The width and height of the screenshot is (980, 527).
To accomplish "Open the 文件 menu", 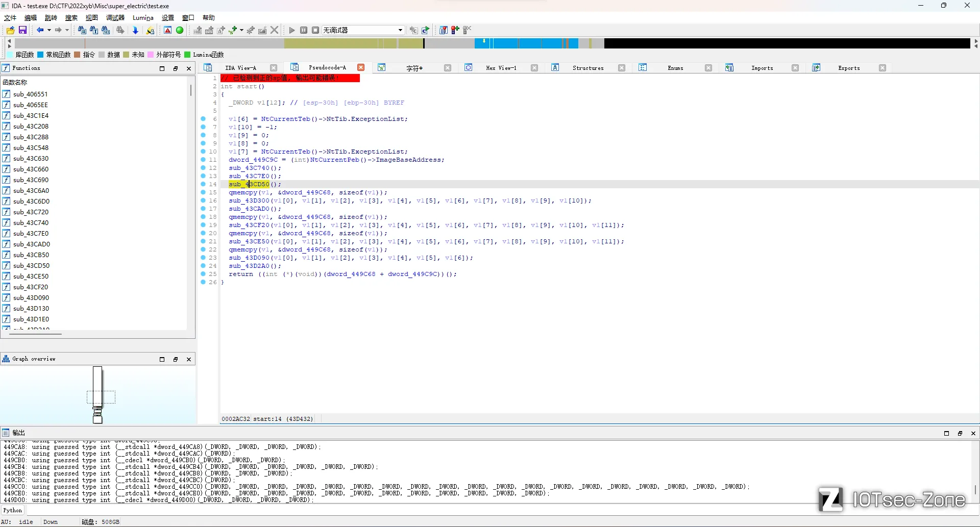I will pos(10,18).
